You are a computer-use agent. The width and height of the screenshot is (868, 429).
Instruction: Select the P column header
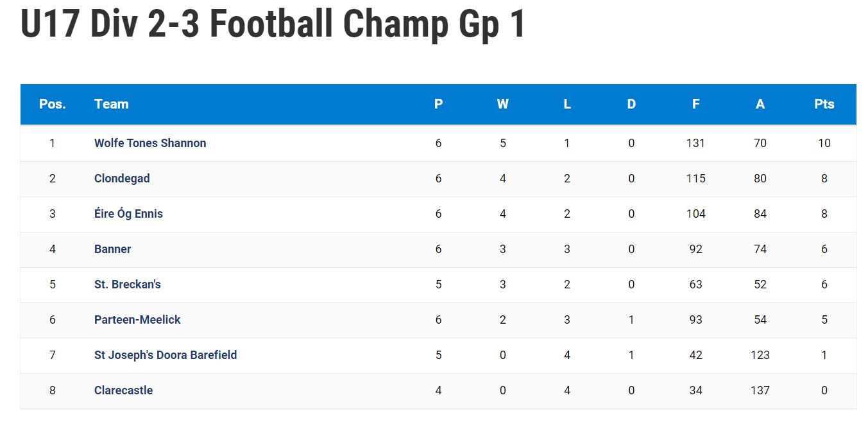[439, 104]
